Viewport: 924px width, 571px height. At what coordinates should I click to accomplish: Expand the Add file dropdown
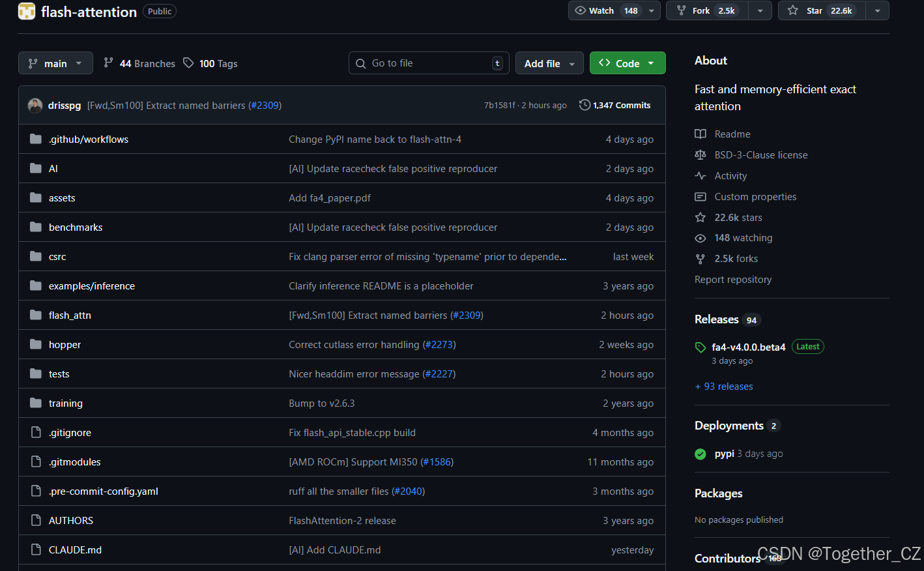click(549, 63)
